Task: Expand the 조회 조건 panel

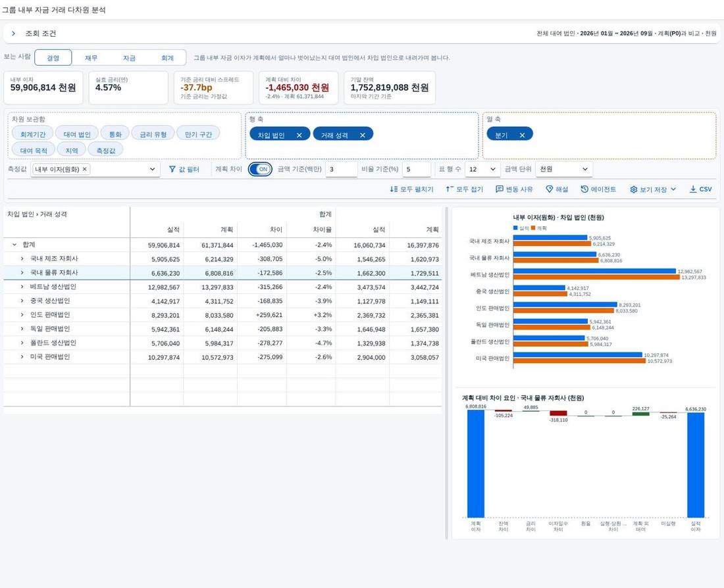Action: point(13,34)
